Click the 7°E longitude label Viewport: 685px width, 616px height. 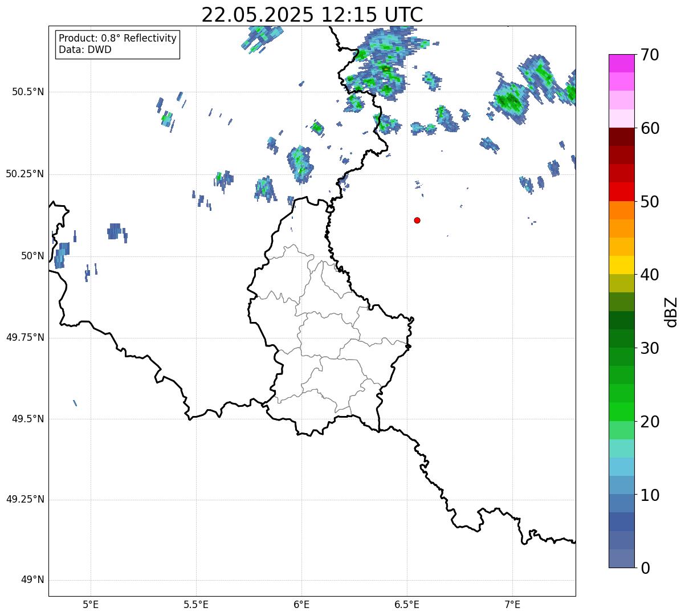pos(512,605)
